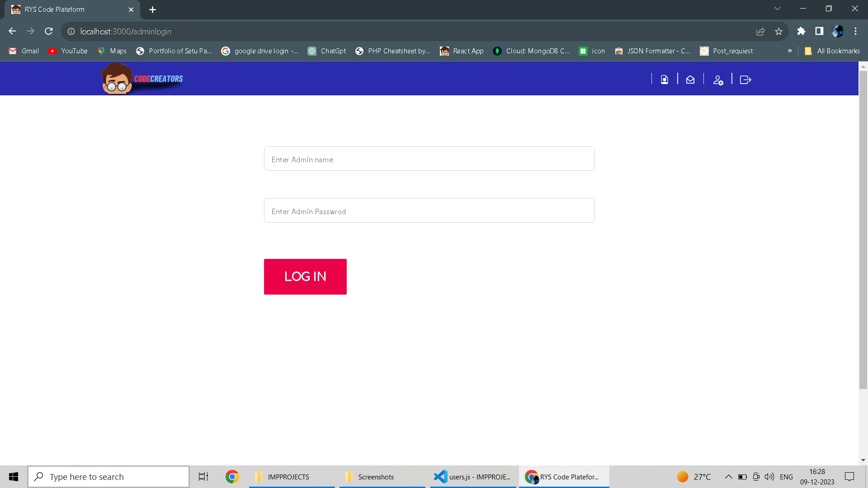Open Visual Studio Code from taskbar
The image size is (868, 488).
(473, 477)
